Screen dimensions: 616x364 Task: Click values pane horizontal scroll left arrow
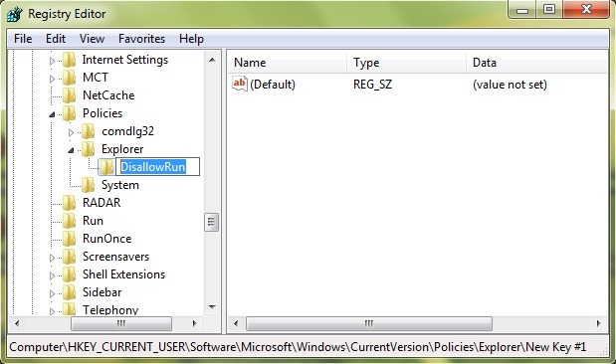click(x=236, y=324)
